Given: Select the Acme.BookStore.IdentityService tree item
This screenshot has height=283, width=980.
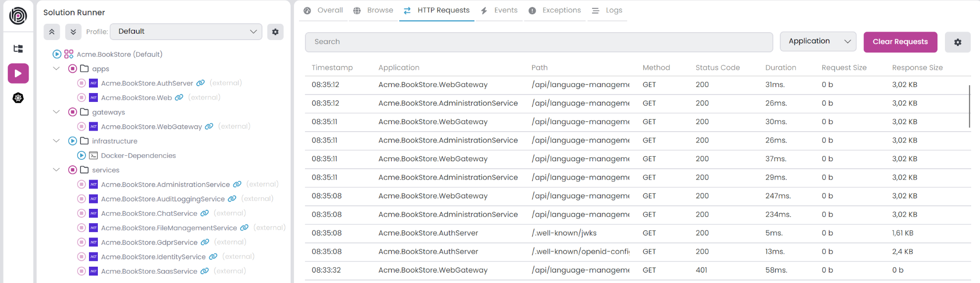Looking at the screenshot, I should point(153,257).
